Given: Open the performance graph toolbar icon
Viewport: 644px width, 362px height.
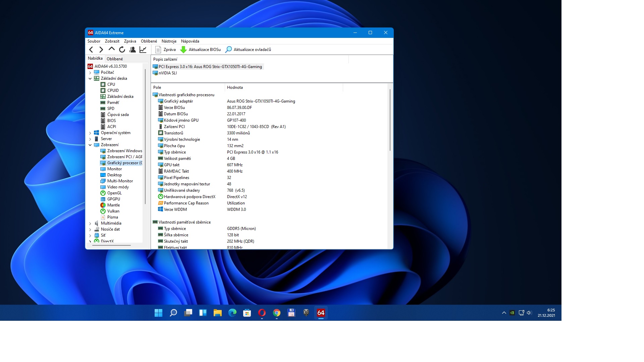Looking at the screenshot, I should point(143,50).
